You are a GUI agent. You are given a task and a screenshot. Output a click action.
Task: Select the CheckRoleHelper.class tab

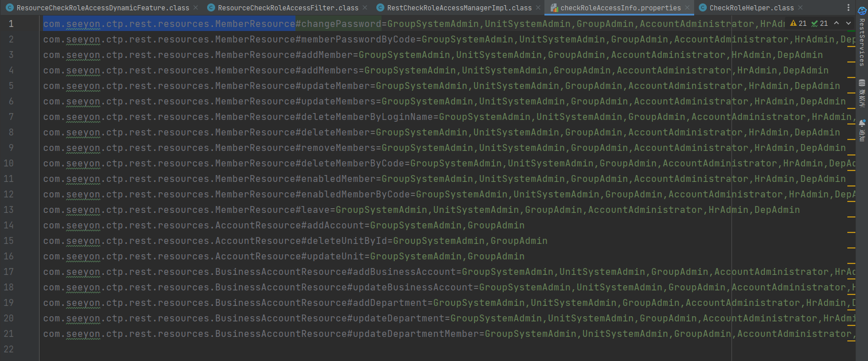[751, 8]
